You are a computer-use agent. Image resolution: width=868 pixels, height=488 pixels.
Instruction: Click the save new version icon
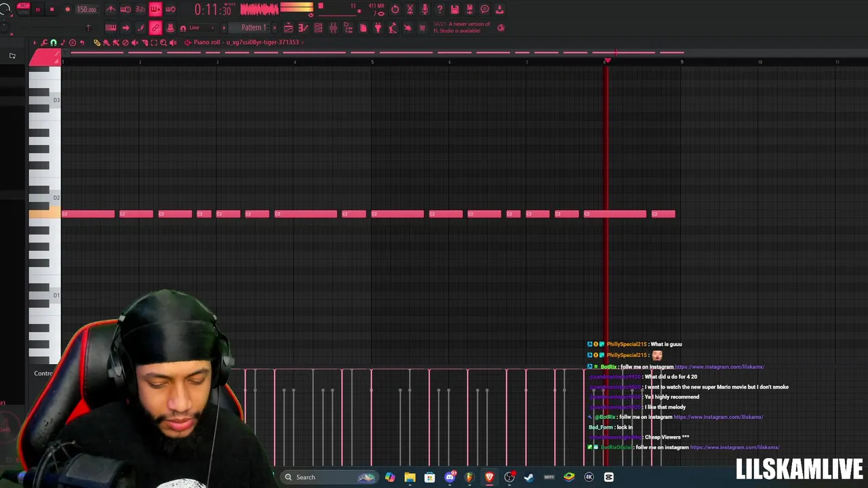pos(469,9)
